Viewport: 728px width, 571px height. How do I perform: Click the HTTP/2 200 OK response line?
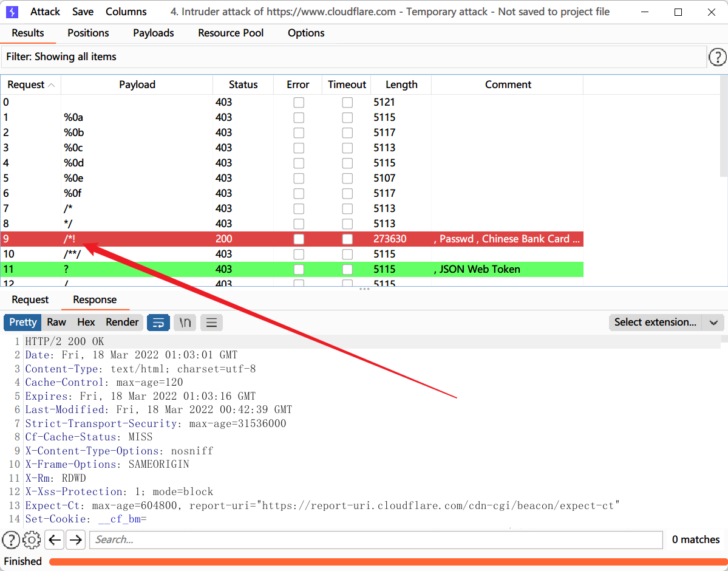pyautogui.click(x=64, y=342)
